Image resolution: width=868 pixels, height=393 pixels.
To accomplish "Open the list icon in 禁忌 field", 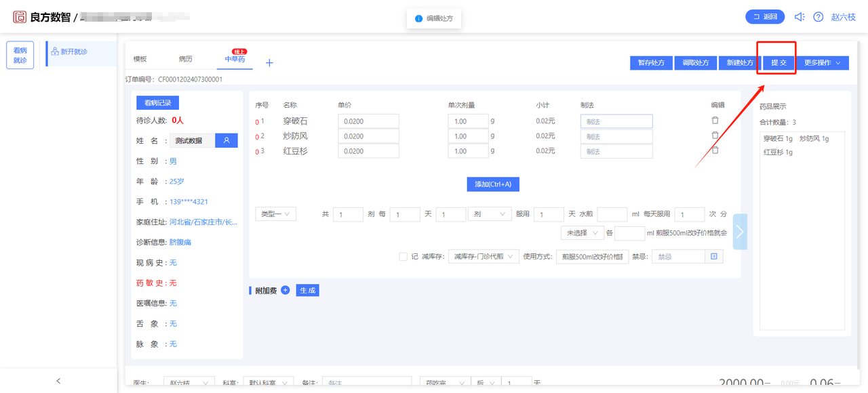I will 714,257.
